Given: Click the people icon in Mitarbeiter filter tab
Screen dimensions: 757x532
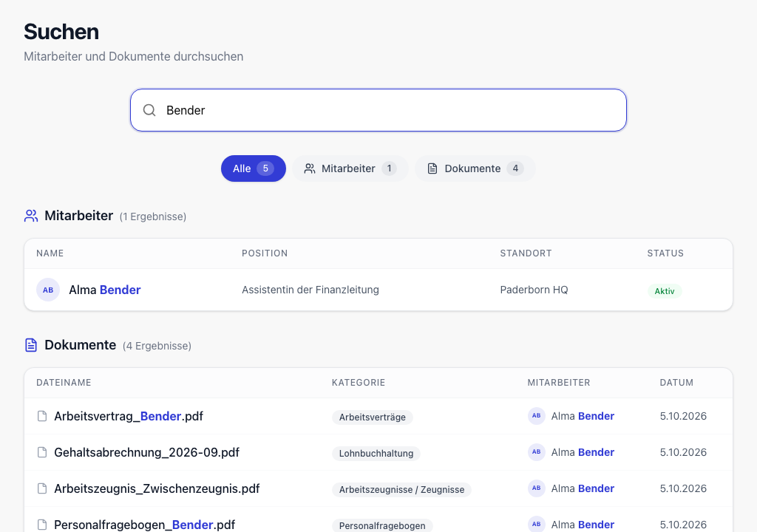Looking at the screenshot, I should point(310,168).
